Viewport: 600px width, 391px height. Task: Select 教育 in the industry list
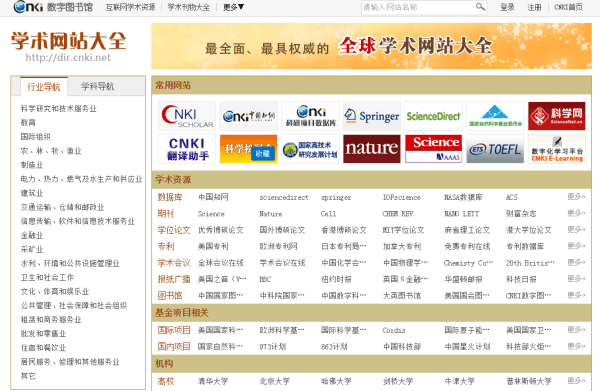tap(28, 122)
